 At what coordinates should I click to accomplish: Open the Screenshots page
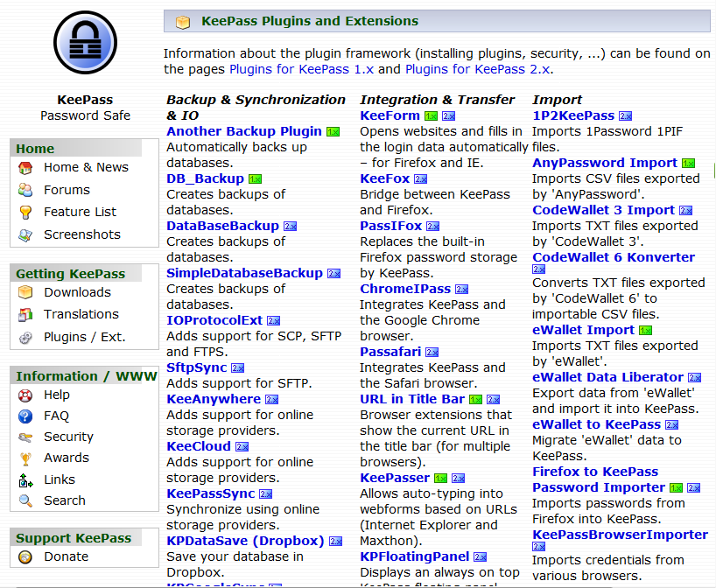(82, 234)
